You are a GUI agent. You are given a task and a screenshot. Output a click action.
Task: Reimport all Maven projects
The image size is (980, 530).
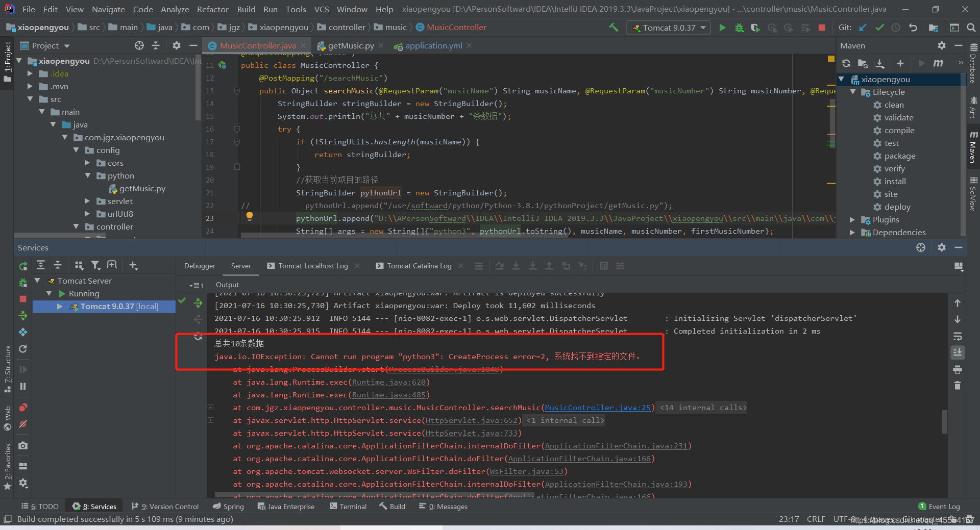[846, 63]
